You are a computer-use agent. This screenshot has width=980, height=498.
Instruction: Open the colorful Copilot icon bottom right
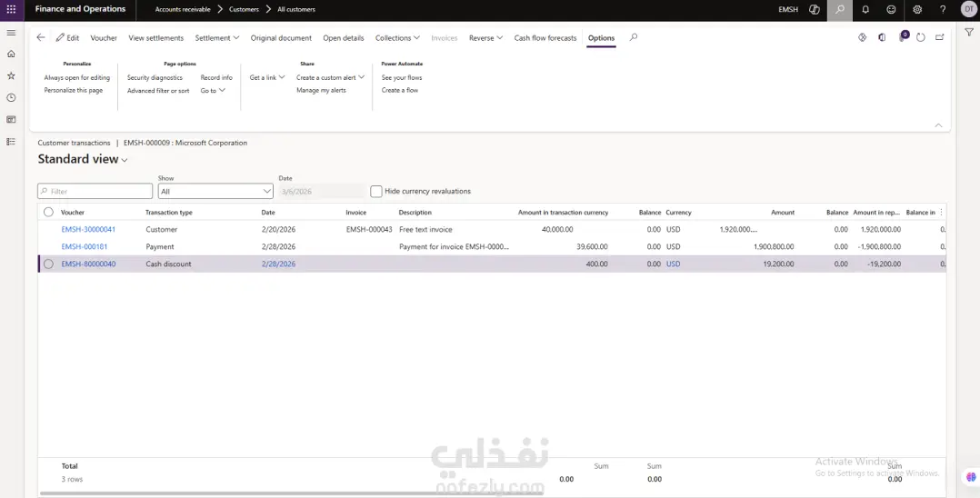pos(971,477)
